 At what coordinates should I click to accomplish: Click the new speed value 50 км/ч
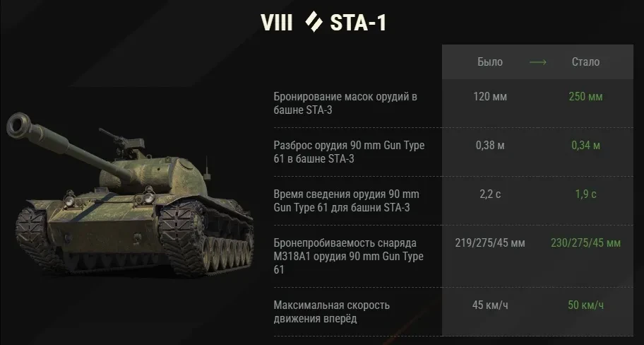click(x=585, y=305)
